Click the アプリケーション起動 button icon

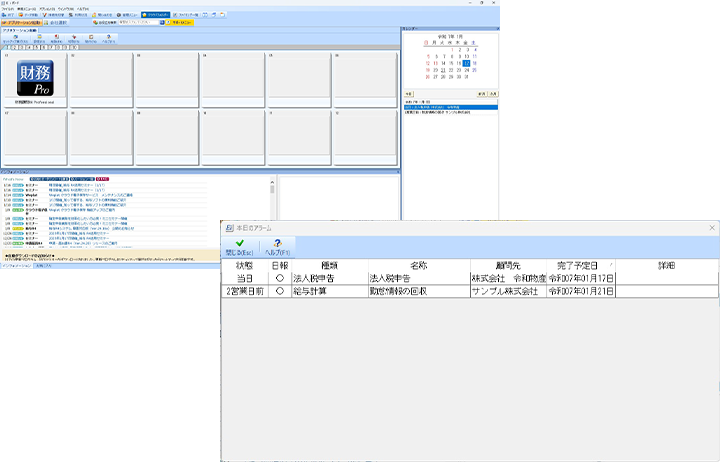26,24
